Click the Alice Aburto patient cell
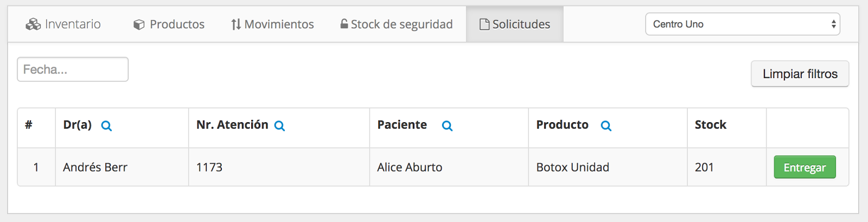This screenshot has width=868, height=222. [x=449, y=167]
